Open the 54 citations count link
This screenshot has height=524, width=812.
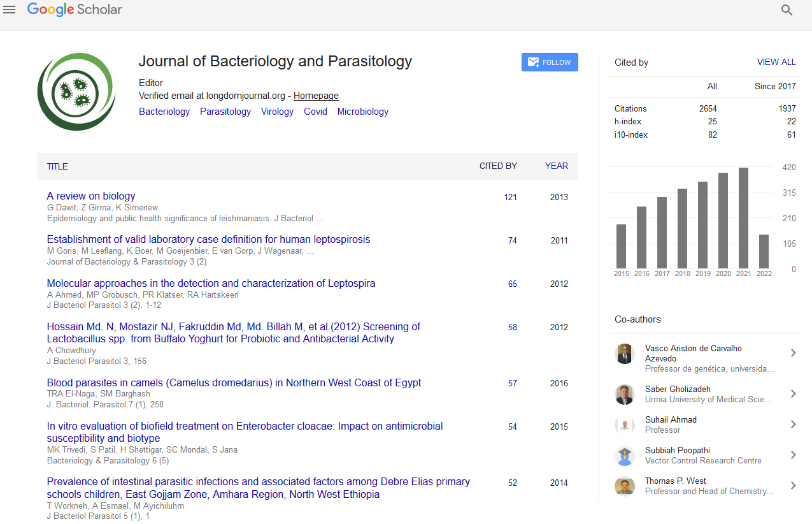tap(513, 426)
